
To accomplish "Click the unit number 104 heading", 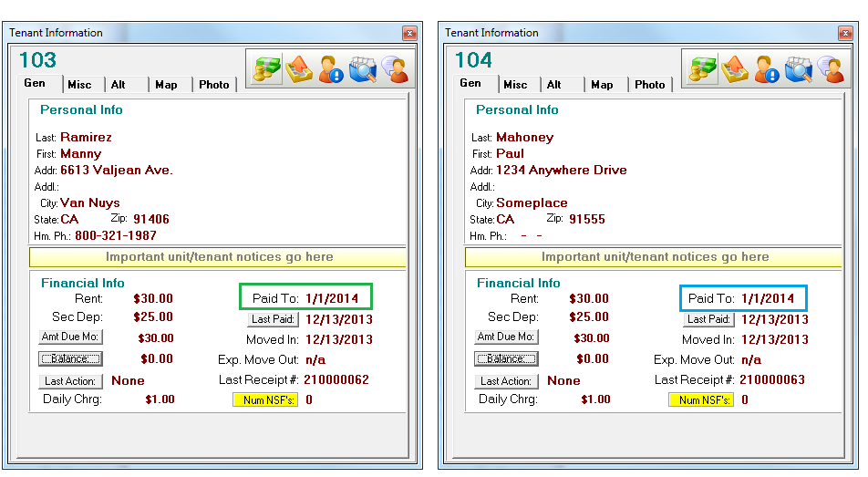I will (473, 60).
